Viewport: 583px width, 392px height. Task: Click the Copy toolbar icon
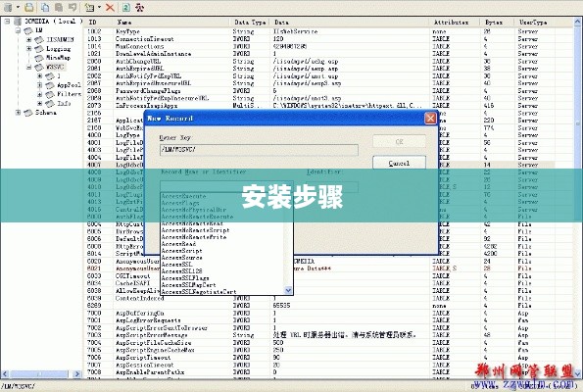pos(45,7)
